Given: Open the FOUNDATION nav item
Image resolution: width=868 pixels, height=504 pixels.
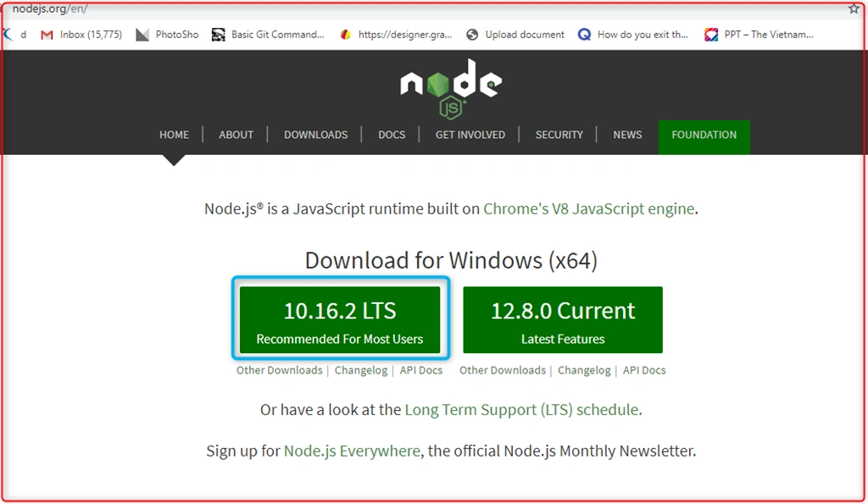Looking at the screenshot, I should tap(704, 136).
